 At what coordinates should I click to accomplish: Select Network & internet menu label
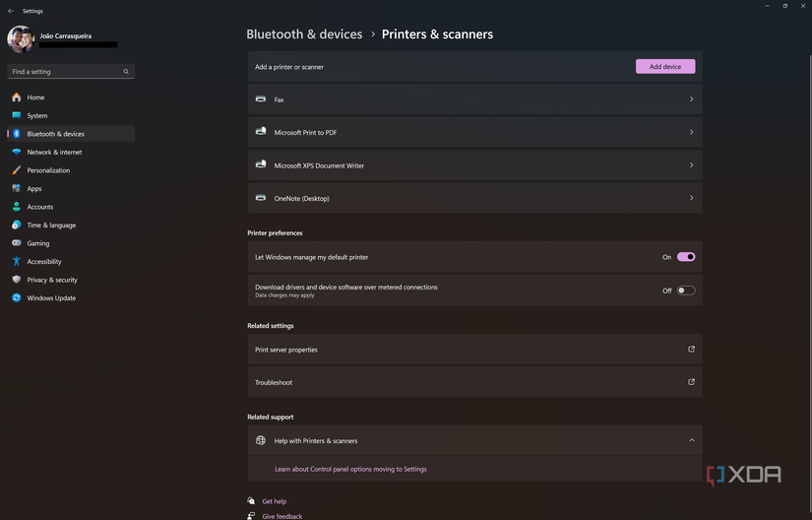click(54, 153)
